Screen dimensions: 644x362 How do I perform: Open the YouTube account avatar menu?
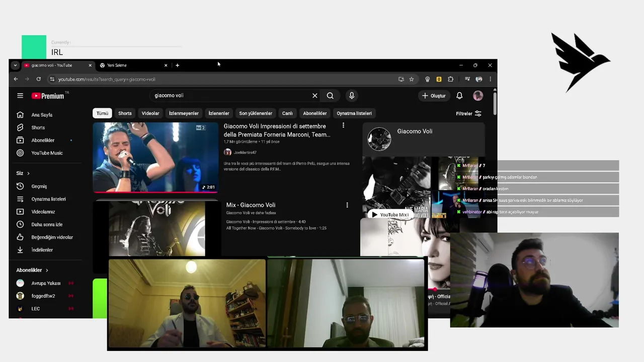coord(478,96)
